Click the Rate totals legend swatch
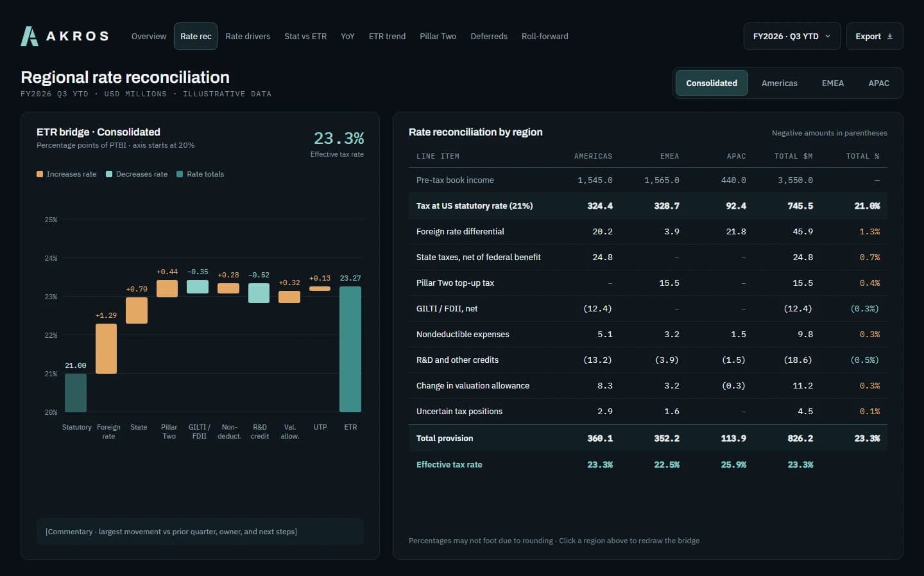924x576 pixels. 180,174
